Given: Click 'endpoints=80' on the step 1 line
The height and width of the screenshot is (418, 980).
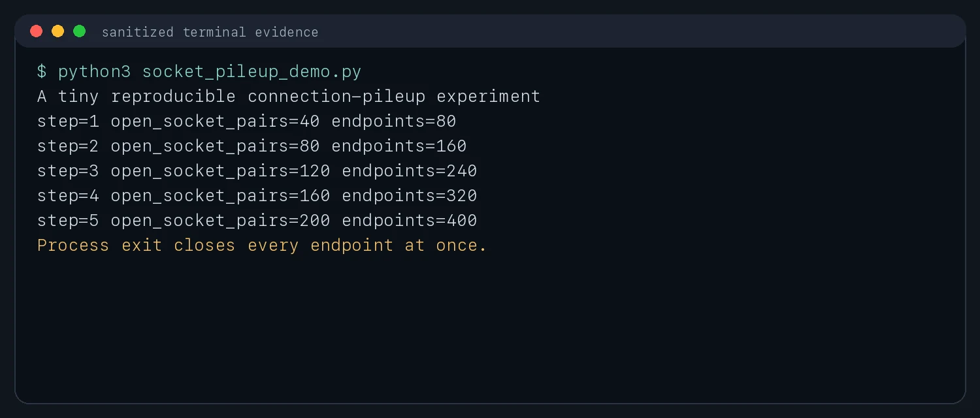Looking at the screenshot, I should coord(394,121).
